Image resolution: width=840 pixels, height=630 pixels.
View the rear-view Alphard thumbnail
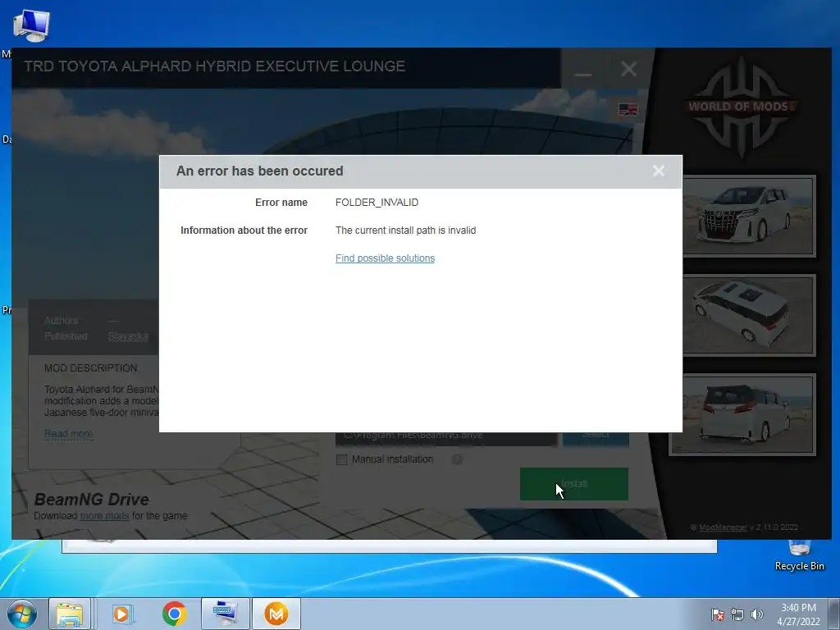pos(742,414)
